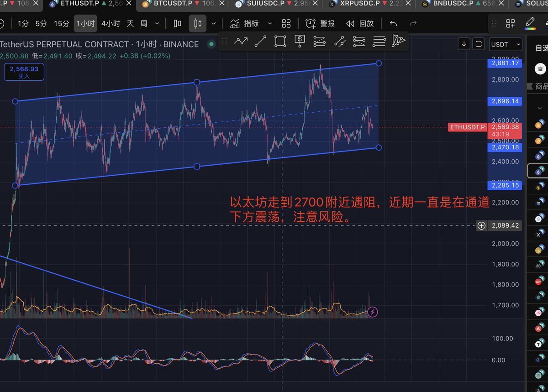
Task: Grab the top toolbar dotted drag handle
Action: coord(494,23)
